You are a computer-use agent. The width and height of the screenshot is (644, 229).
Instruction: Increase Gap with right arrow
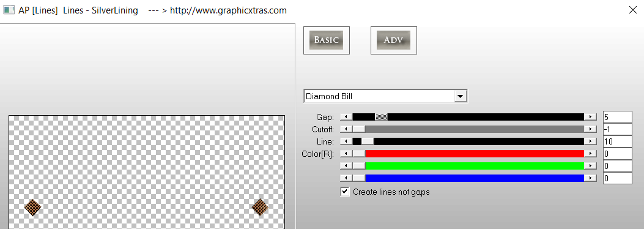(590, 117)
